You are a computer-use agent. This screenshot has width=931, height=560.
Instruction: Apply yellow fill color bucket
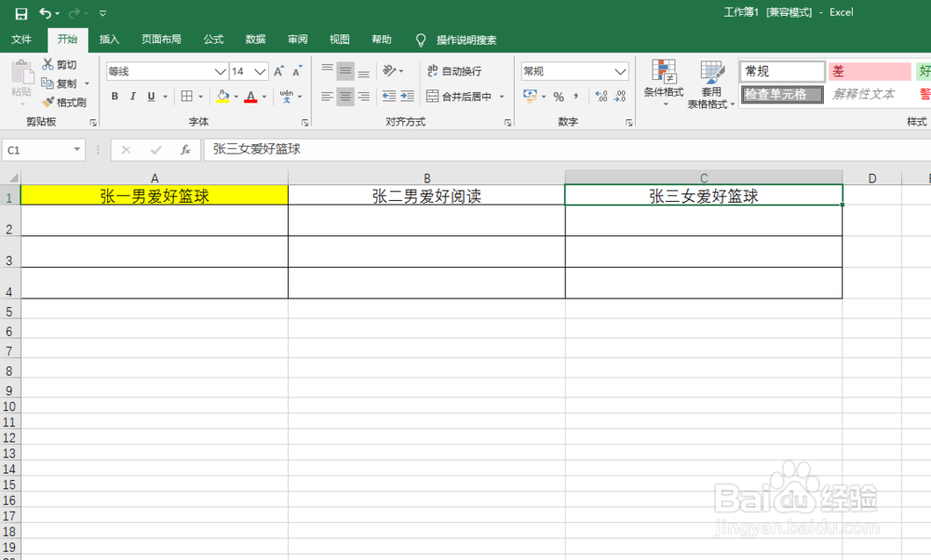223,96
